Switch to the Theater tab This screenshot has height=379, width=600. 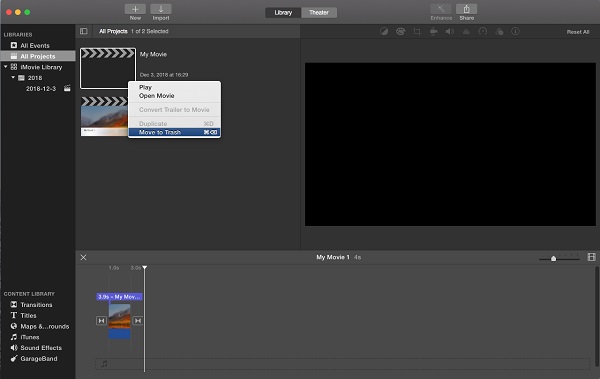[319, 13]
